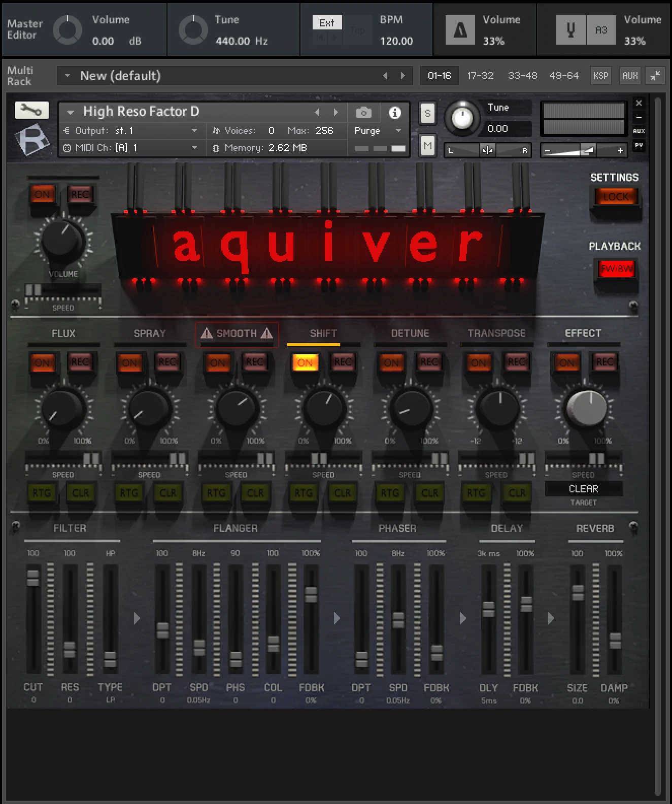Switch to the 33-48 rack page
This screenshot has width=672, height=804.
522,76
